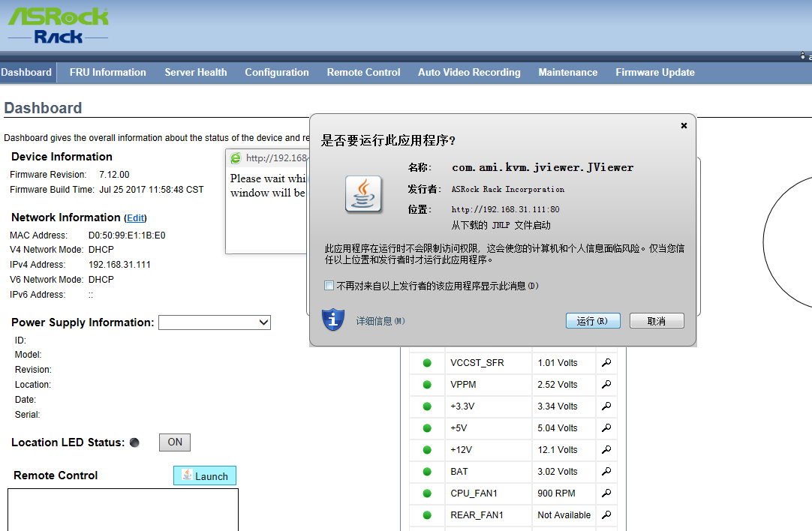Click the firmware revision 7.12.00 value
The width and height of the screenshot is (812, 531).
click(115, 175)
